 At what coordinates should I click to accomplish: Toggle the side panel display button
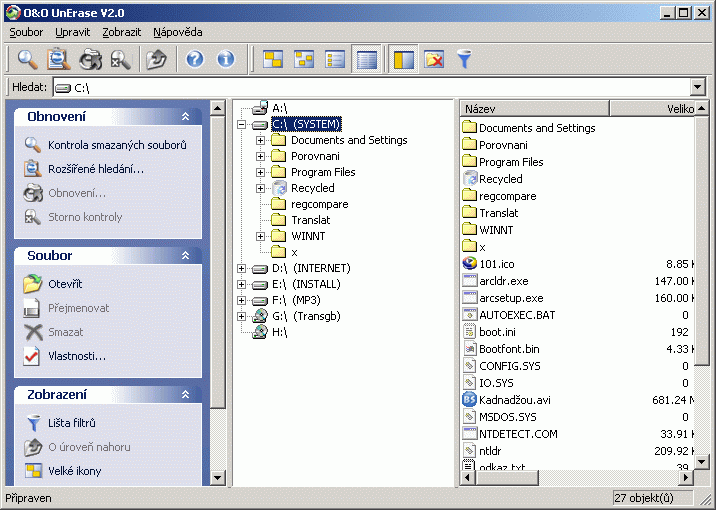tap(403, 60)
